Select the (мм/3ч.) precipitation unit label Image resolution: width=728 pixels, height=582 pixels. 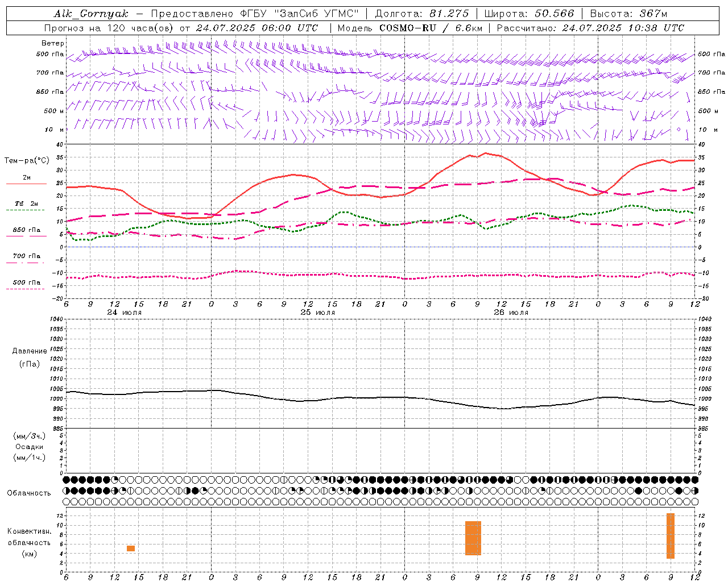pos(30,436)
